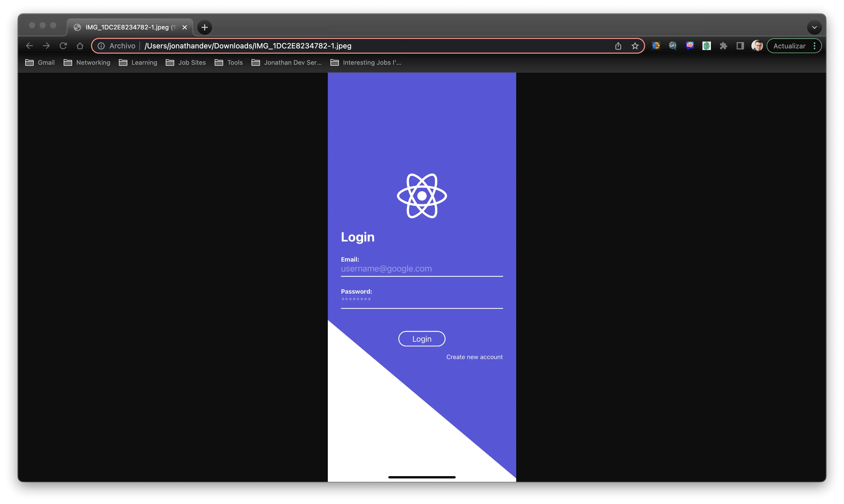Image resolution: width=844 pixels, height=504 pixels.
Task: Open the Jonathan Dev Ser... bookmarks folder
Action: pyautogui.click(x=286, y=63)
